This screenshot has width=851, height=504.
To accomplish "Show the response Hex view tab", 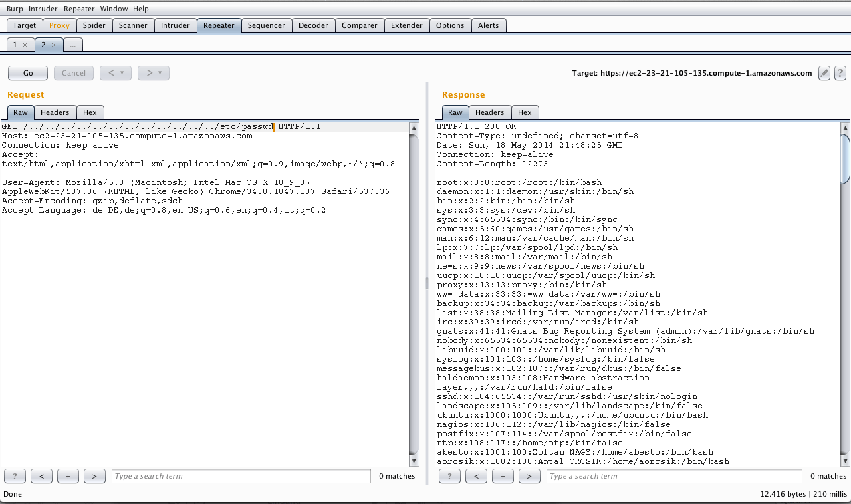I will tap(525, 112).
